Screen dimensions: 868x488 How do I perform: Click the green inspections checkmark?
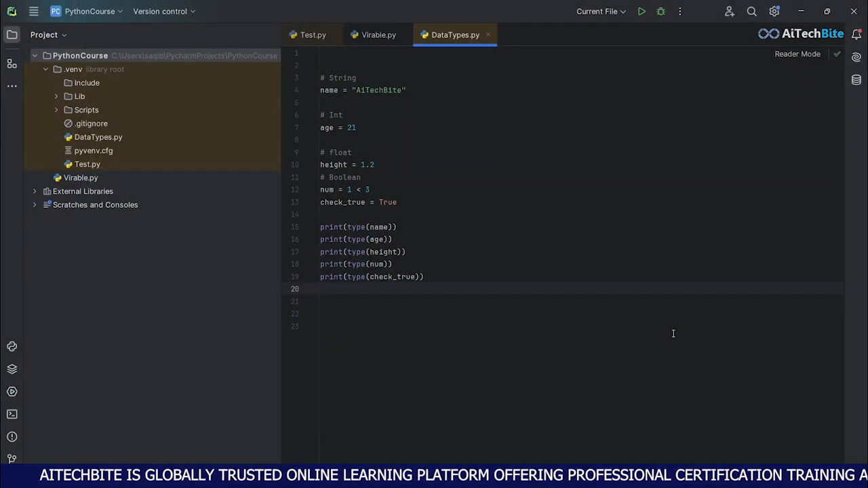pyautogui.click(x=837, y=54)
